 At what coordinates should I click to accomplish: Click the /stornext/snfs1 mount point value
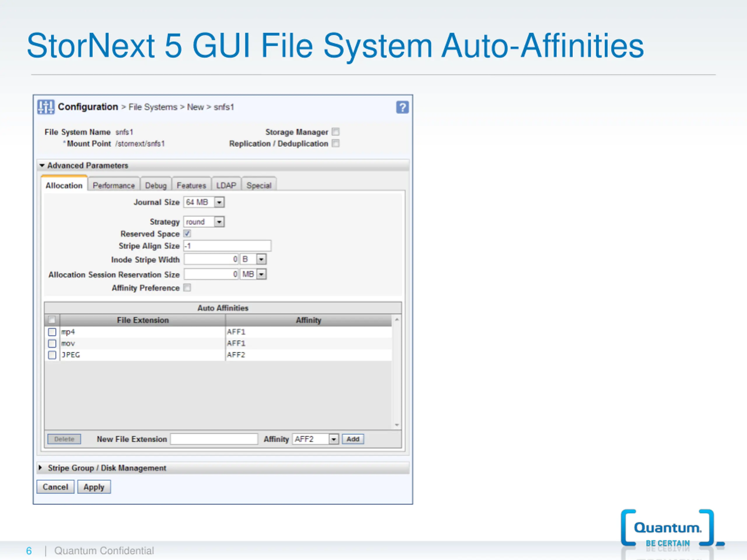(x=140, y=143)
